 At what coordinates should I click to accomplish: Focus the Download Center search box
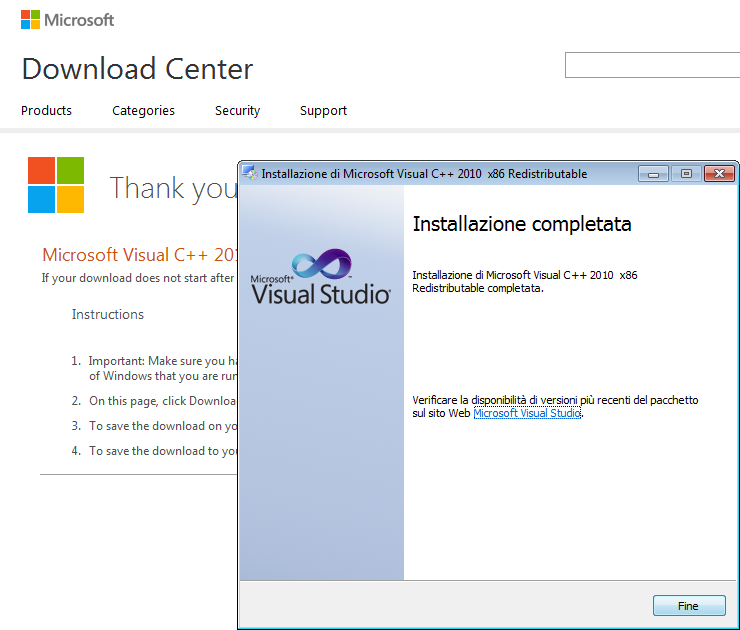click(652, 65)
